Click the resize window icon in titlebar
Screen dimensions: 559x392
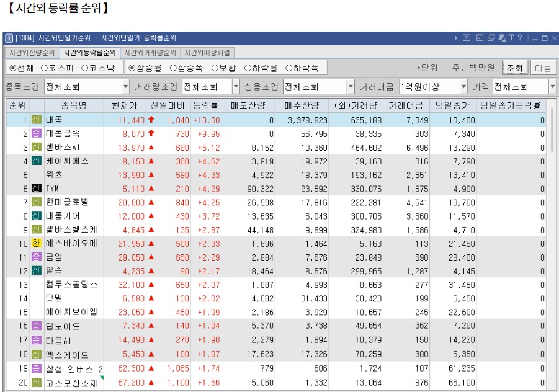[481, 38]
